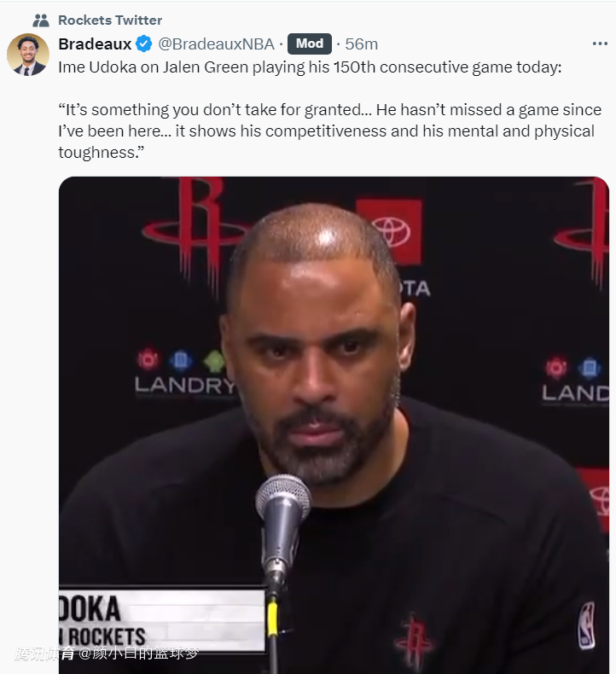Click the blue verified checkmark badge
This screenshot has width=616, height=674.
(144, 44)
